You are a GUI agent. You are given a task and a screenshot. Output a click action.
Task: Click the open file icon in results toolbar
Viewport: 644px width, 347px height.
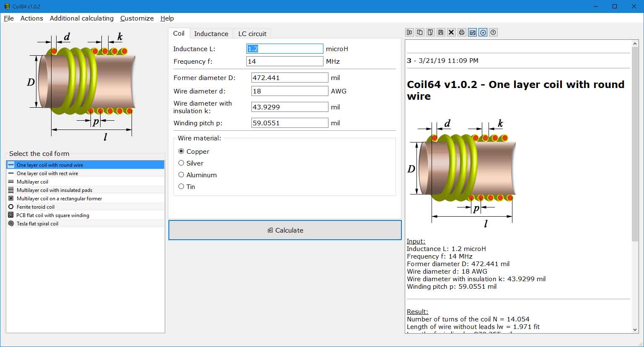tap(430, 32)
